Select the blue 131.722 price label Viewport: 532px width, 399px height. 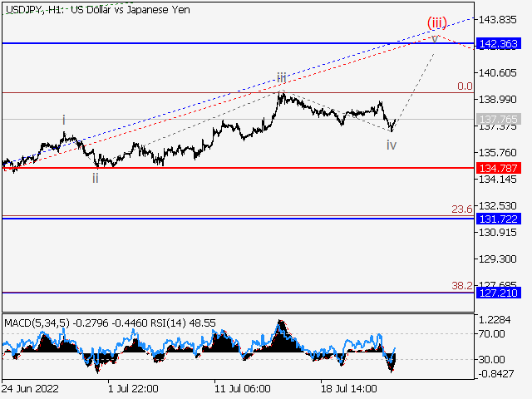coord(498,218)
